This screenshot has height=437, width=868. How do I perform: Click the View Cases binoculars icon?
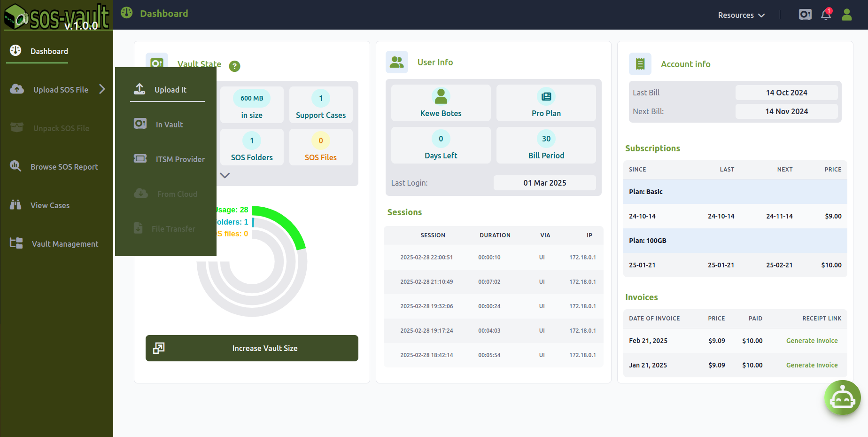pos(15,204)
